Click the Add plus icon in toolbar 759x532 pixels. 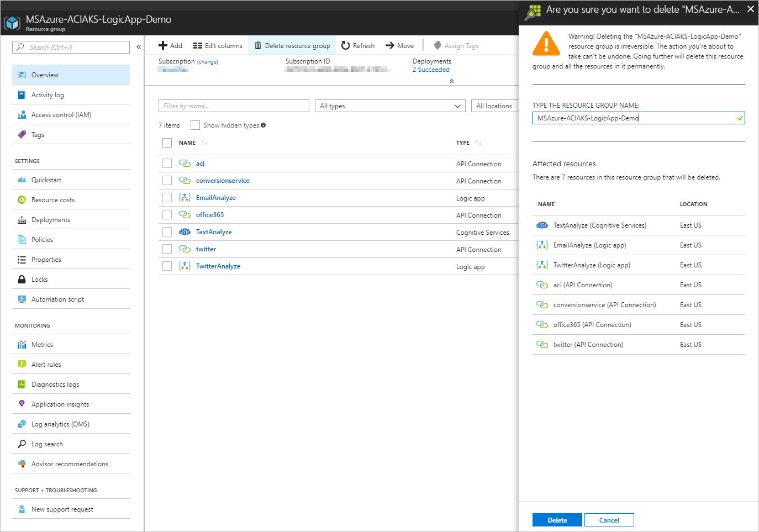162,46
